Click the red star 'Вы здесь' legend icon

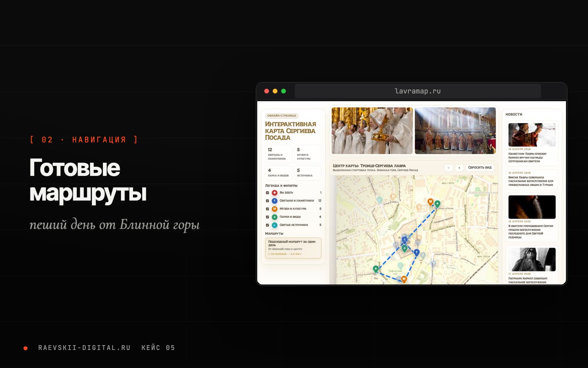click(275, 193)
